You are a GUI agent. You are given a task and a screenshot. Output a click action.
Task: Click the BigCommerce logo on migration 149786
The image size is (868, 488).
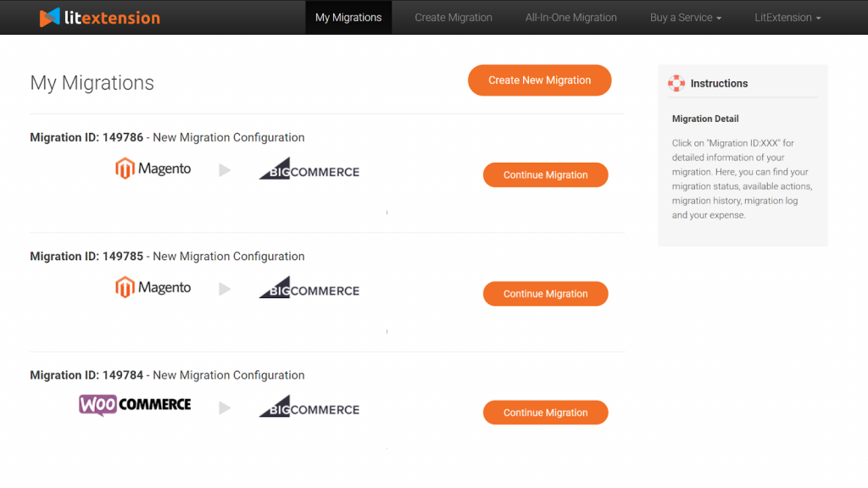(309, 169)
